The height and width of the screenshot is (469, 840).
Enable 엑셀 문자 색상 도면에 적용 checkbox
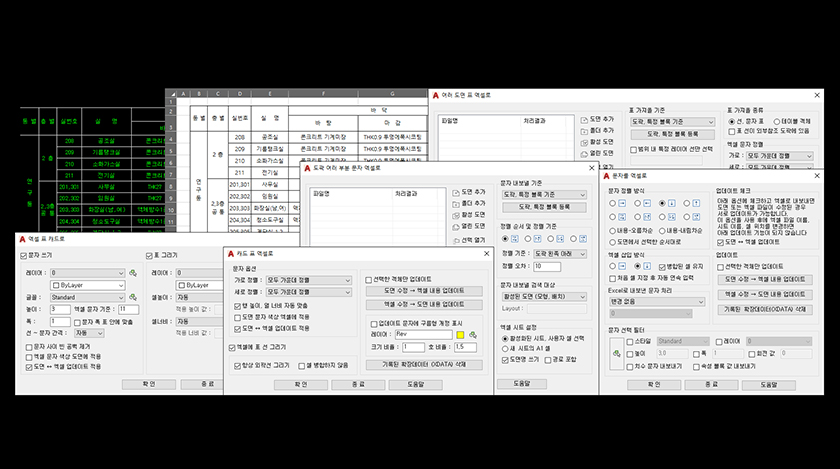click(29, 356)
